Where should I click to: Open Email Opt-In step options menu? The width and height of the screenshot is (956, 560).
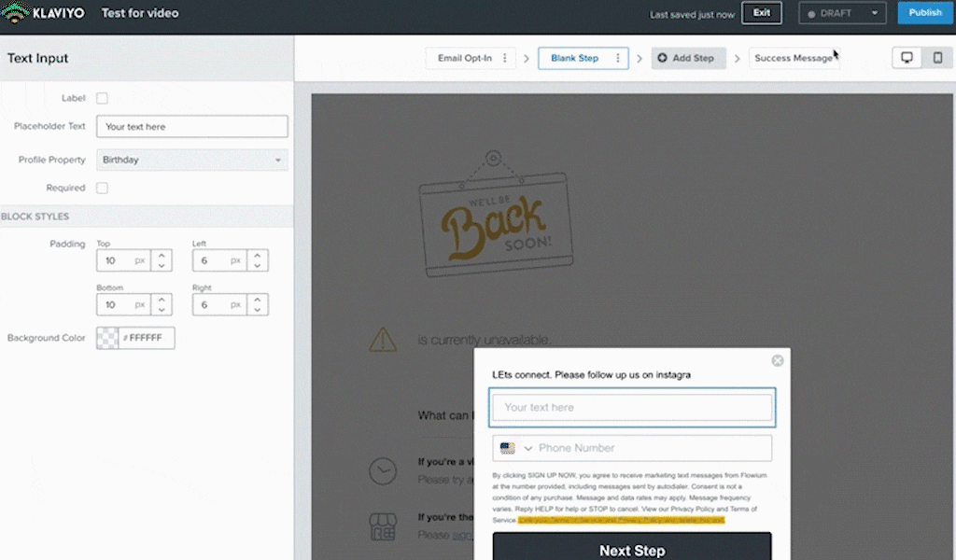505,58
